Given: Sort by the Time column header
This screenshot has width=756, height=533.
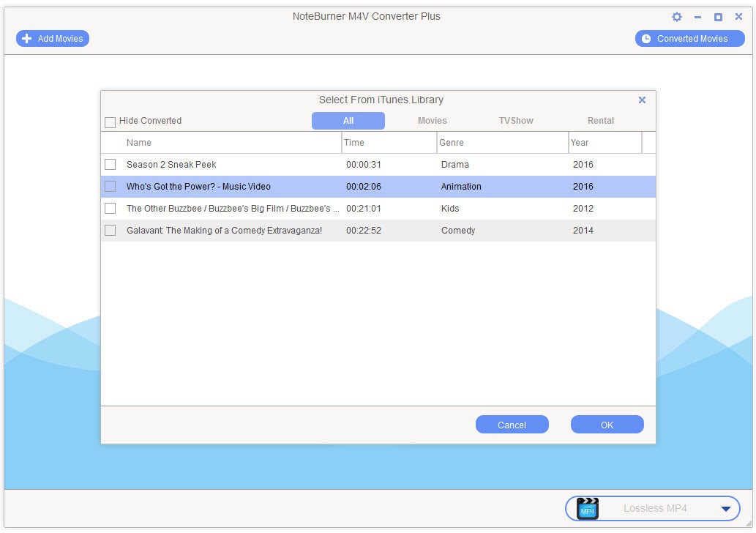Looking at the screenshot, I should click(389, 143).
